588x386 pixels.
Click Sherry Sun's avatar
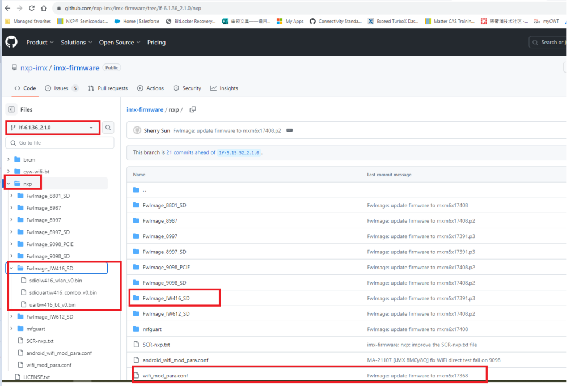point(137,130)
